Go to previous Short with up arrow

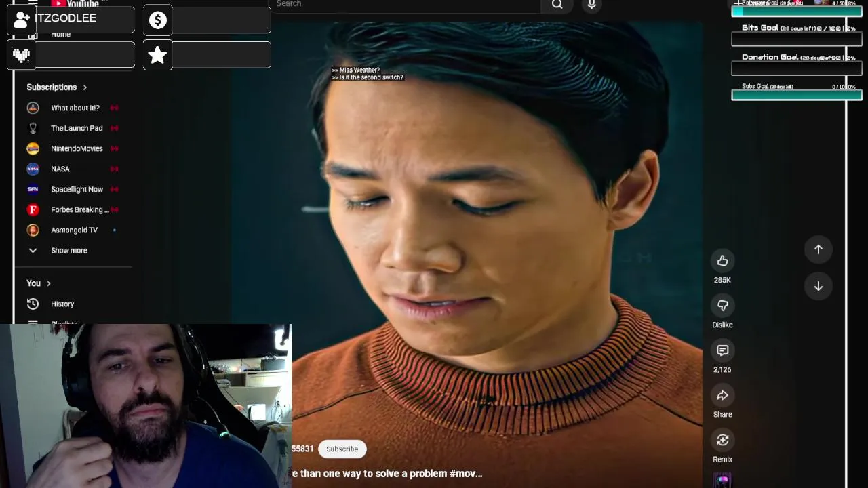[x=818, y=249]
